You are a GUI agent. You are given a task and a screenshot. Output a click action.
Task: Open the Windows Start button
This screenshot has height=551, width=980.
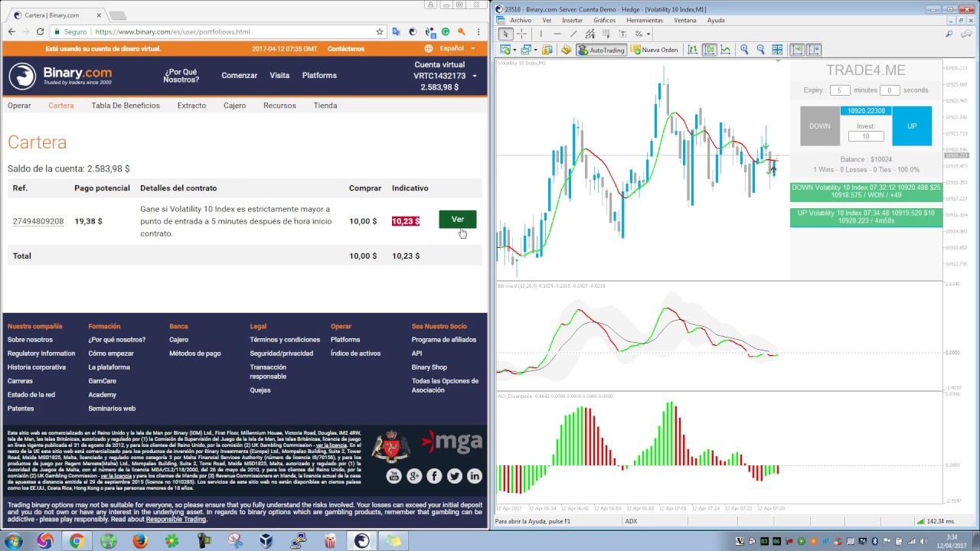pyautogui.click(x=13, y=541)
